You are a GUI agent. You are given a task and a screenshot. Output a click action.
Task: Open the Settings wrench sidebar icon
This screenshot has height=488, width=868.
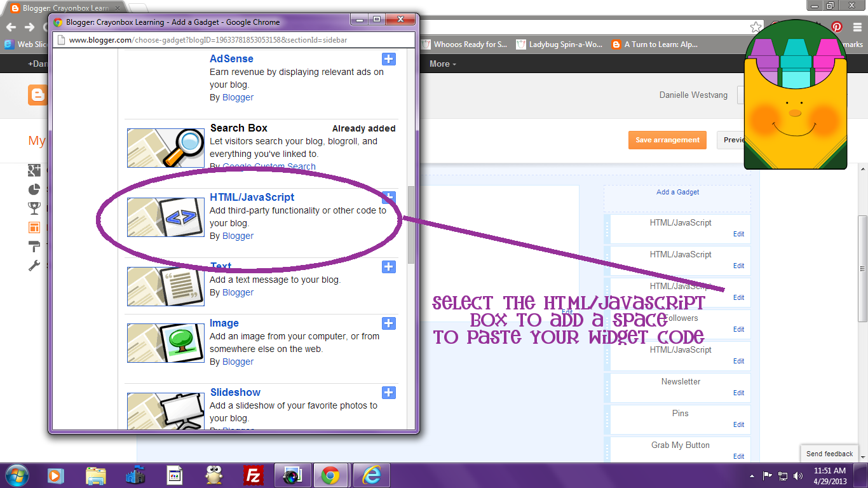pyautogui.click(x=34, y=266)
